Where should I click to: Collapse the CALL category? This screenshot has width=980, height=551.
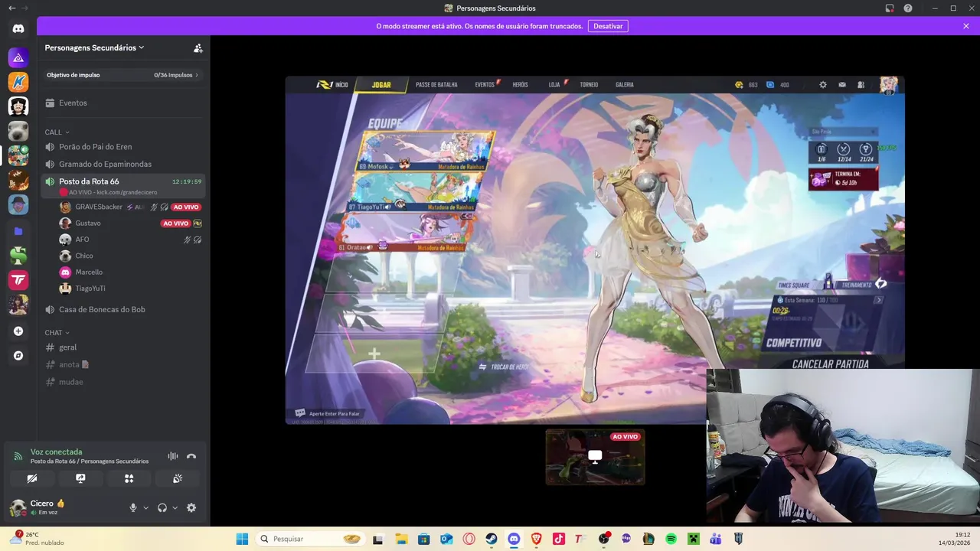point(57,132)
